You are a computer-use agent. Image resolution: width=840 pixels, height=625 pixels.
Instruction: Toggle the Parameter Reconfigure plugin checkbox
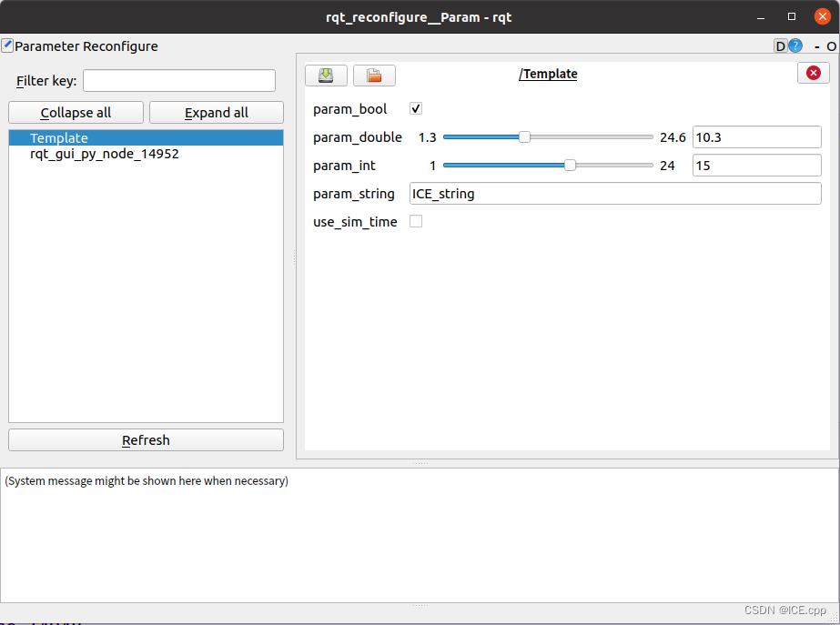point(8,45)
